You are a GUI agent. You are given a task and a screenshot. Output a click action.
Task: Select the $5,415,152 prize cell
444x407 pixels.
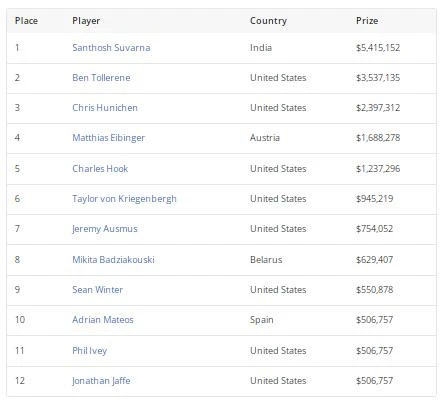coord(378,48)
